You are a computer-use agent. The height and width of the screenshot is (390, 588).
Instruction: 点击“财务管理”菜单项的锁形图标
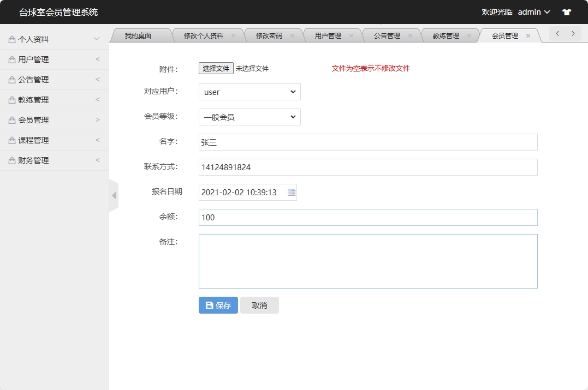pos(11,160)
